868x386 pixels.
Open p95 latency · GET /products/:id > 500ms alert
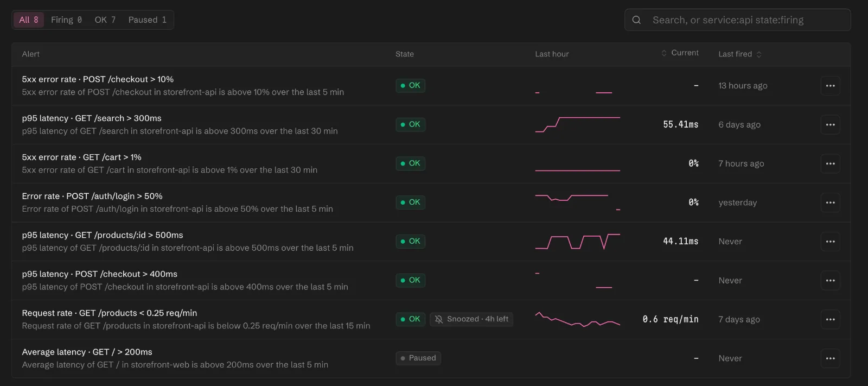[103, 235]
